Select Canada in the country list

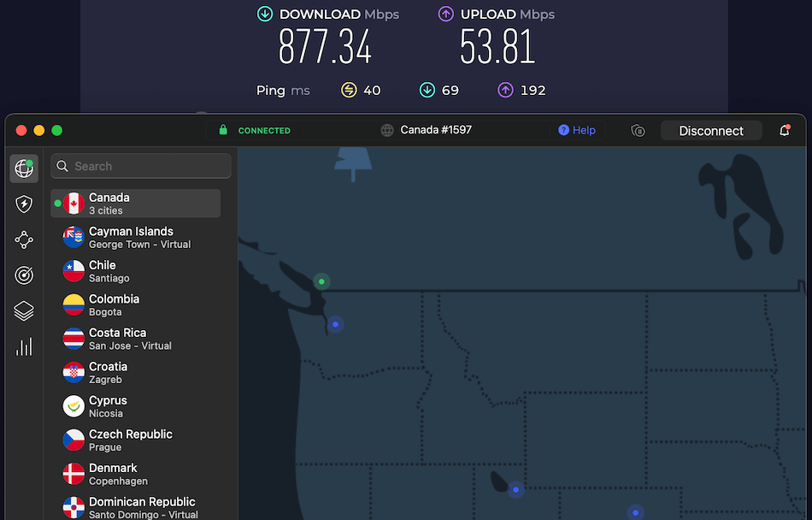coord(136,204)
